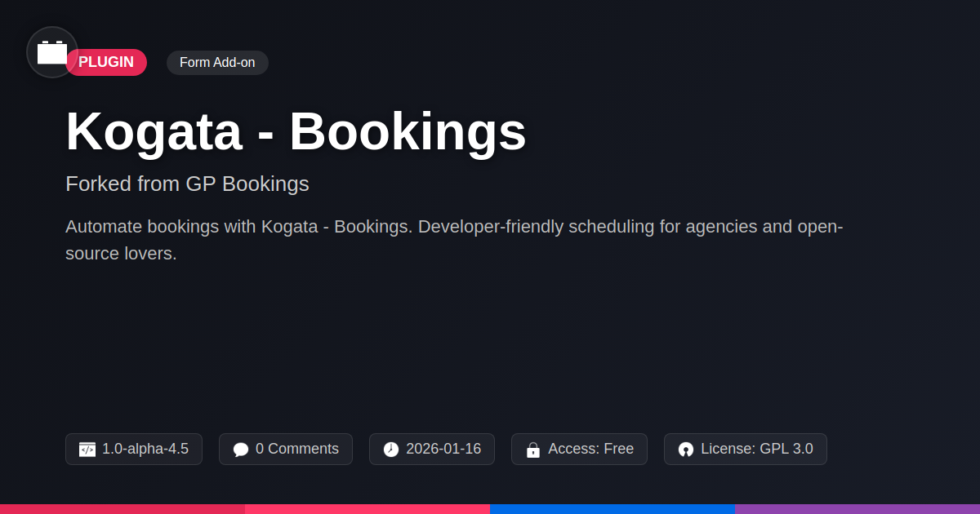Click the open-source license icon

[x=686, y=450]
